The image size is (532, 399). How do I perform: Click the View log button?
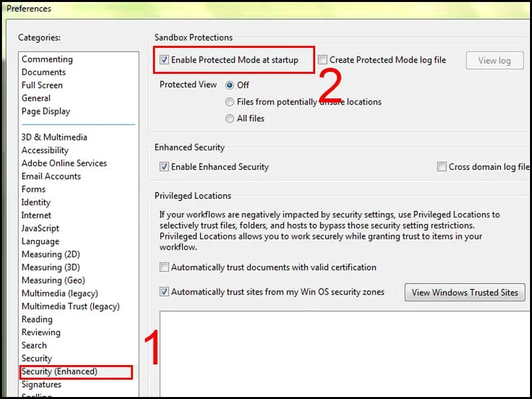pos(494,60)
